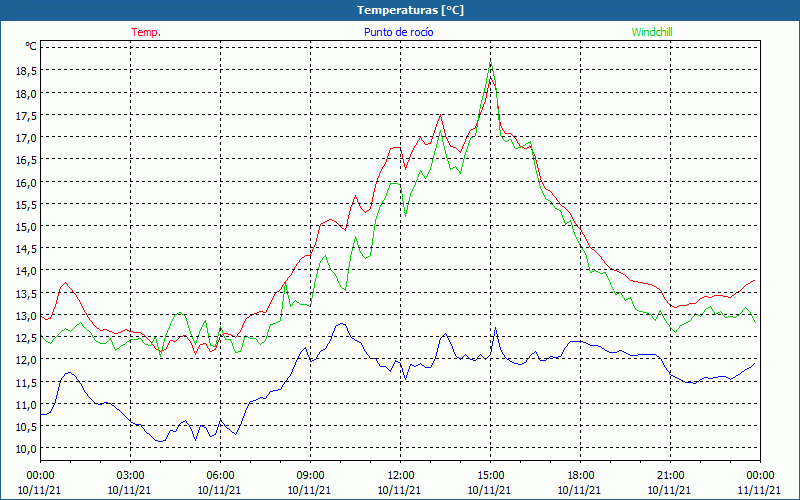Click the 14,5 y-axis value
The width and height of the screenshot is (800, 500).
pyautogui.click(x=26, y=249)
